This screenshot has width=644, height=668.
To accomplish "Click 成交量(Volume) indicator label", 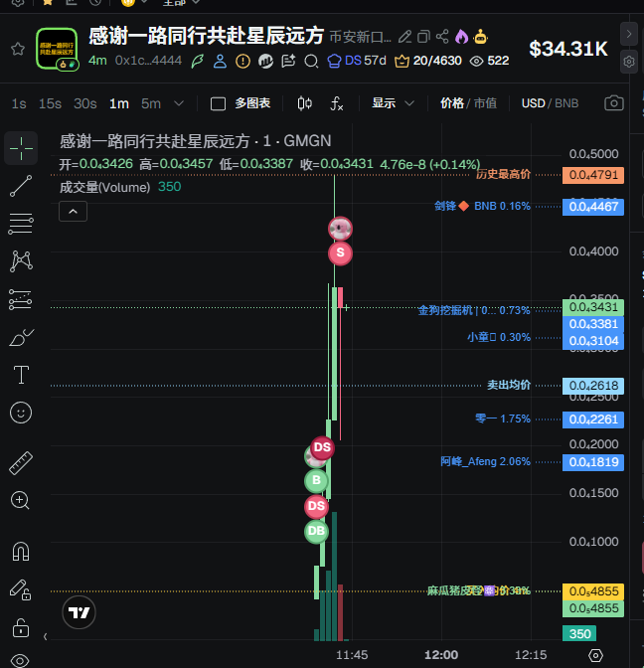I will [x=104, y=188].
